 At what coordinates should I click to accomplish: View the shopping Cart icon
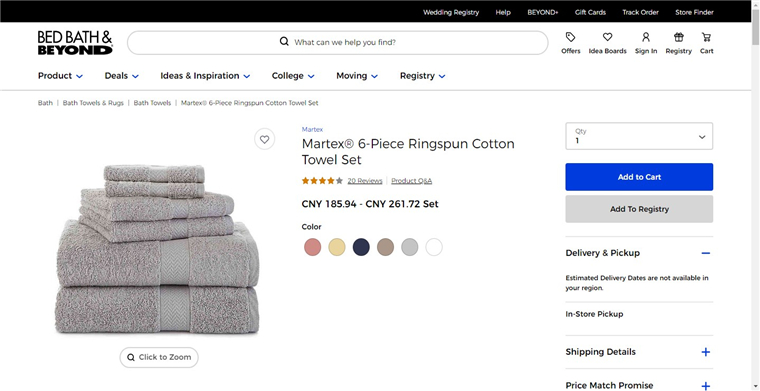coord(706,37)
